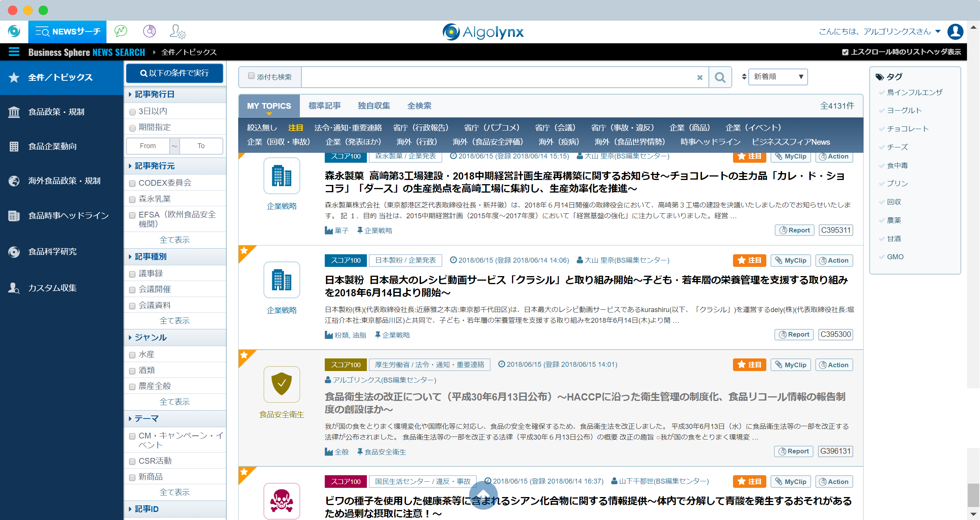Select the 3日以内 radio button

pyautogui.click(x=133, y=112)
